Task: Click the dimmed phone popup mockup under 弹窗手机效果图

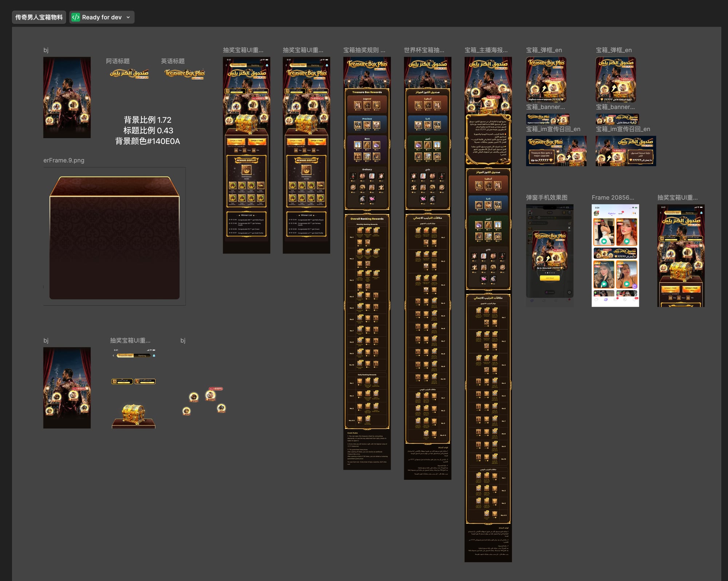Action: point(550,256)
